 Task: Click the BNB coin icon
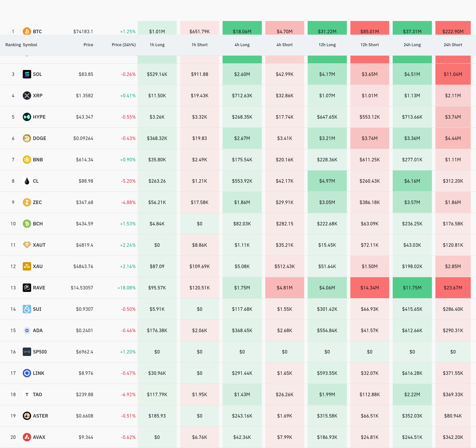[x=27, y=159]
